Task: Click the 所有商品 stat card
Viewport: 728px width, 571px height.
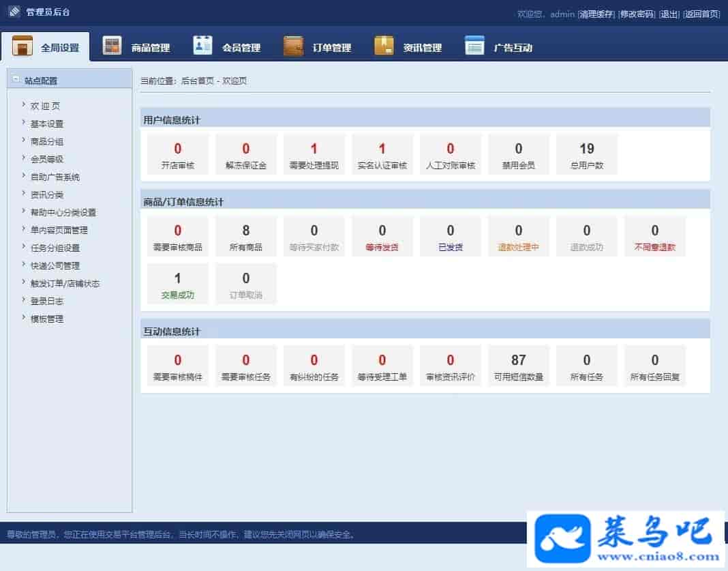Action: tap(246, 237)
